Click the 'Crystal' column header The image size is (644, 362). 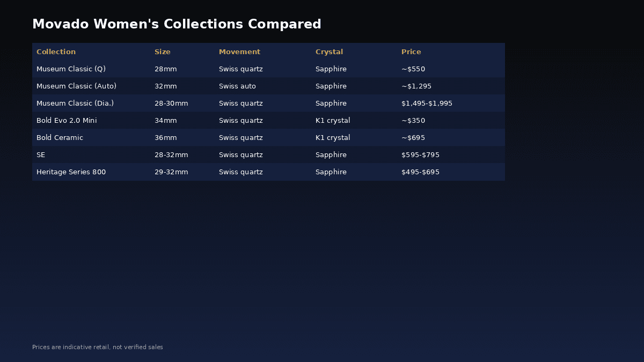pyautogui.click(x=329, y=52)
